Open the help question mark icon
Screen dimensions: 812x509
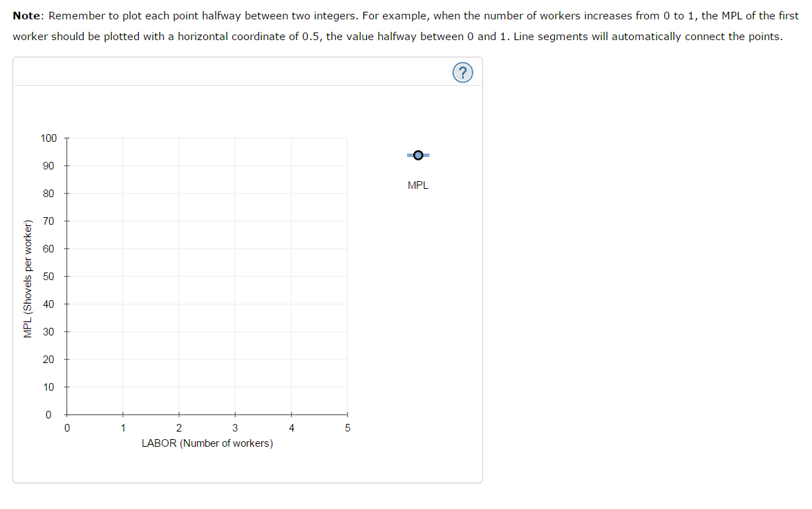pos(463,72)
